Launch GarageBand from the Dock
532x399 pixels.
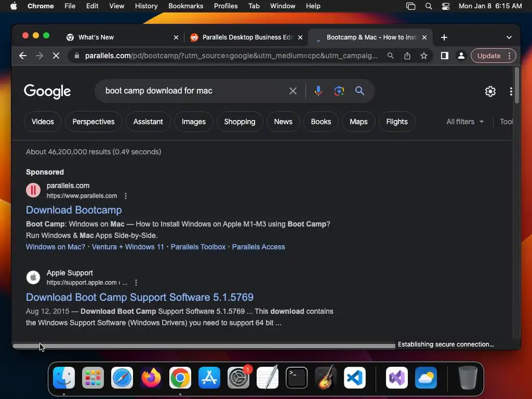click(x=326, y=378)
